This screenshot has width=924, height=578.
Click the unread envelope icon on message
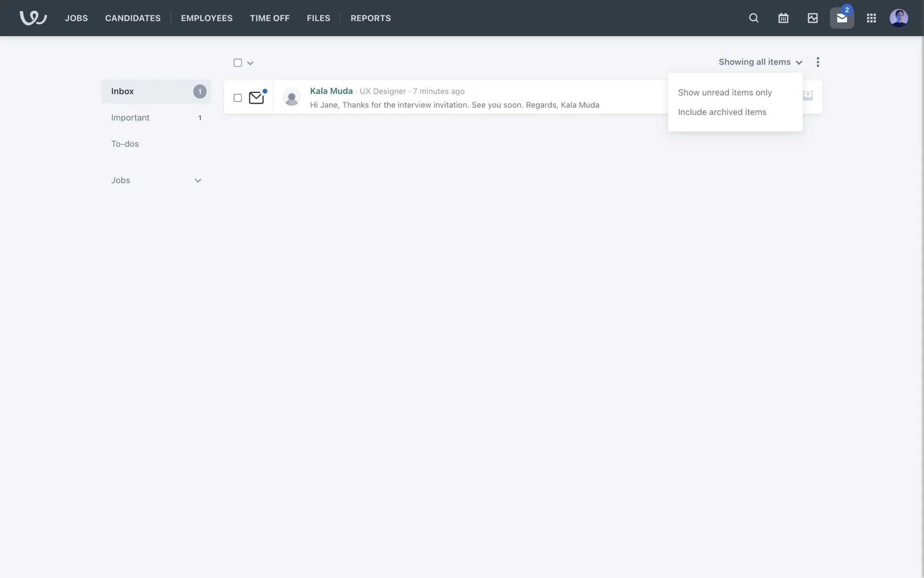tap(256, 97)
